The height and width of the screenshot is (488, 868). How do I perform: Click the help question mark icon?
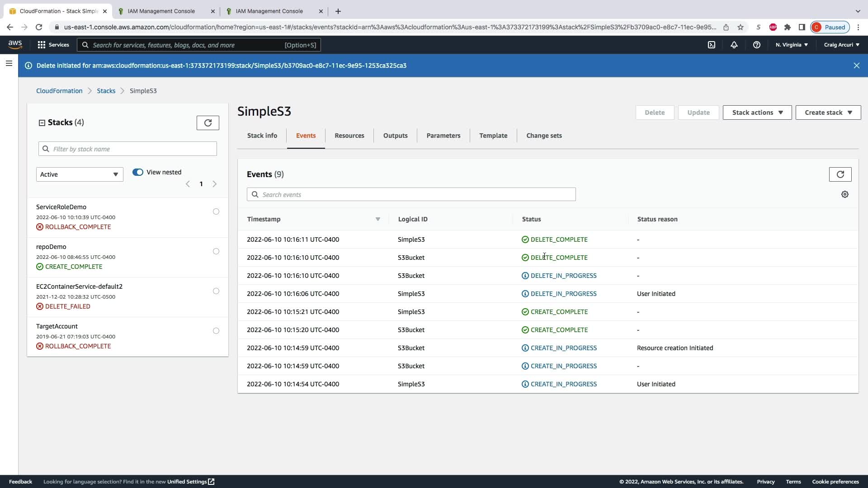point(757,45)
